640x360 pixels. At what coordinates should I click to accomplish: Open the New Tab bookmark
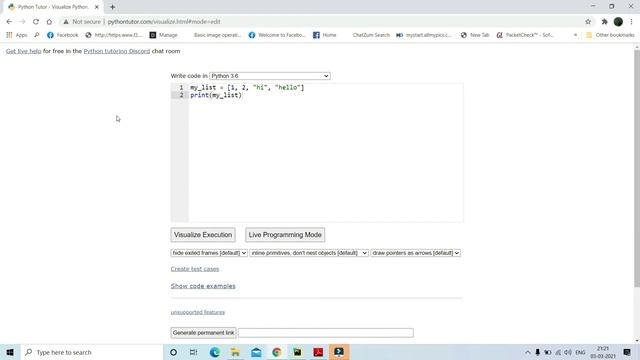click(475, 35)
